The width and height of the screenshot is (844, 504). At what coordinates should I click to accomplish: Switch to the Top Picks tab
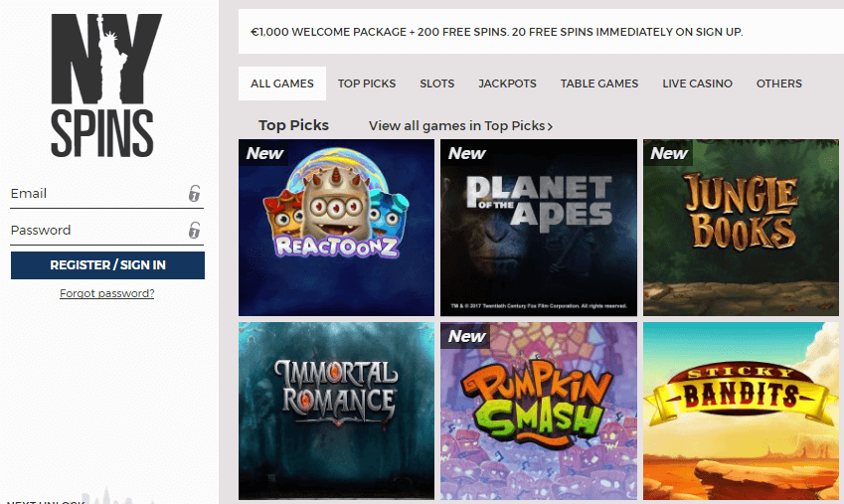(x=367, y=84)
